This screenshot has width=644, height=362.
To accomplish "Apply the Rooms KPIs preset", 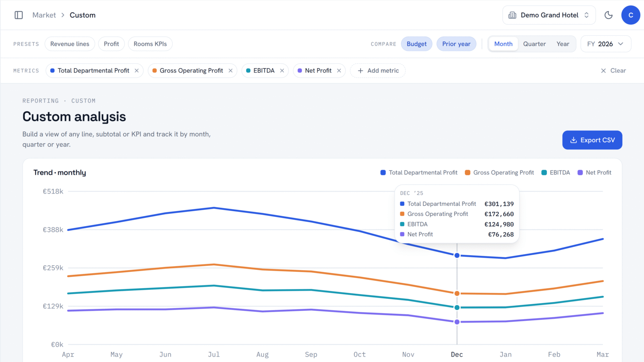I will [150, 44].
